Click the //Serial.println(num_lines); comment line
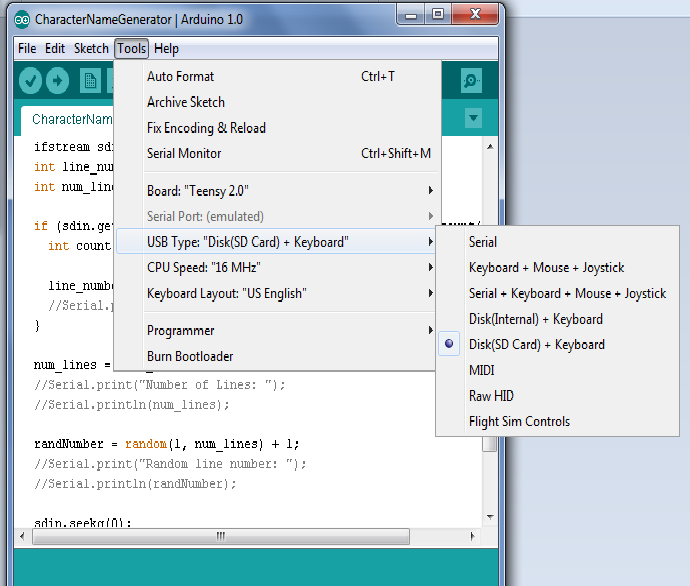The width and height of the screenshot is (690, 586). click(132, 405)
